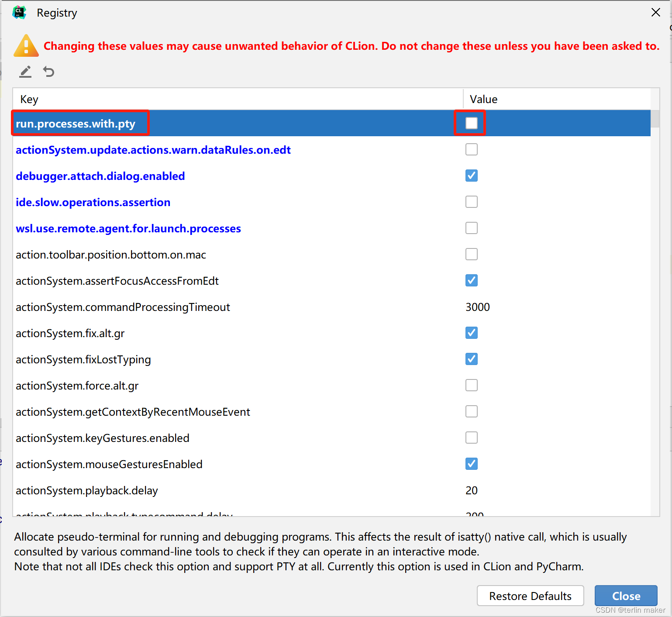
Task: Click the table's vertical scrollbar thumb
Action: click(x=655, y=118)
